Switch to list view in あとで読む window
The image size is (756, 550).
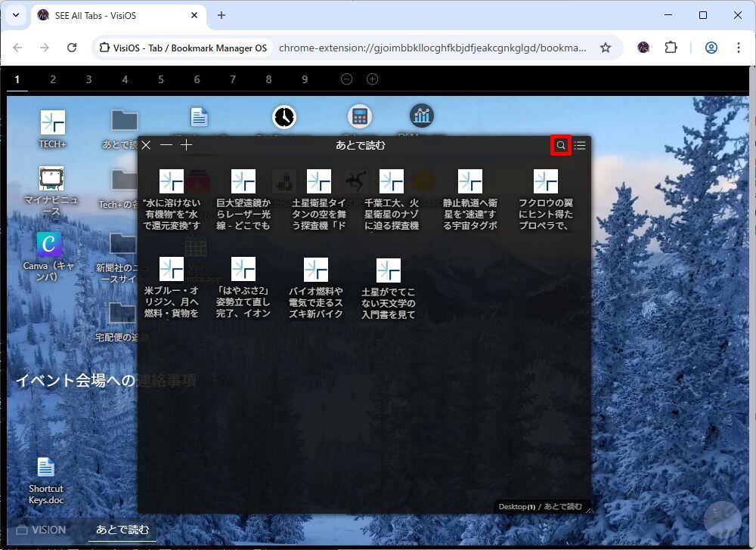coord(580,145)
